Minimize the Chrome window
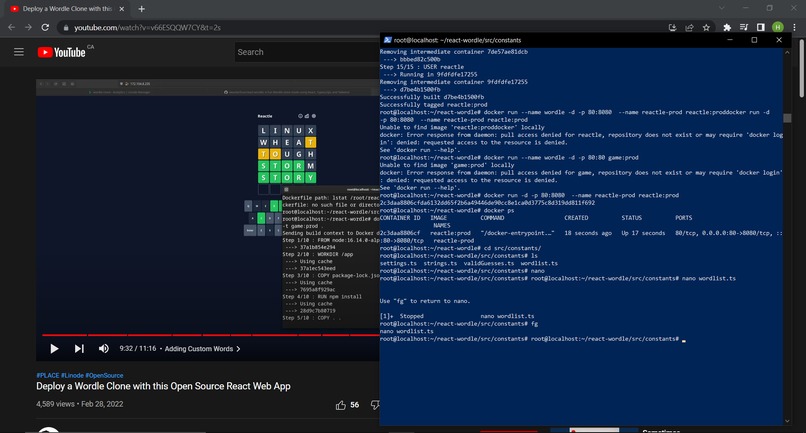 pos(745,8)
